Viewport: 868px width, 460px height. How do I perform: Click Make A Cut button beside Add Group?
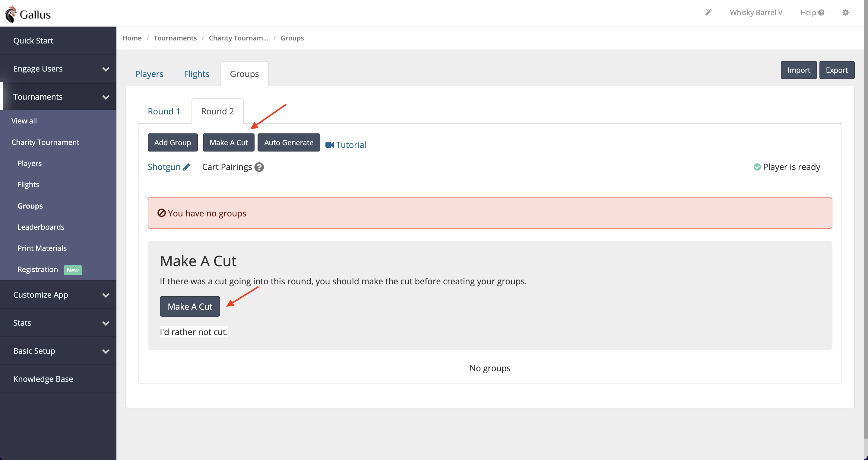228,142
